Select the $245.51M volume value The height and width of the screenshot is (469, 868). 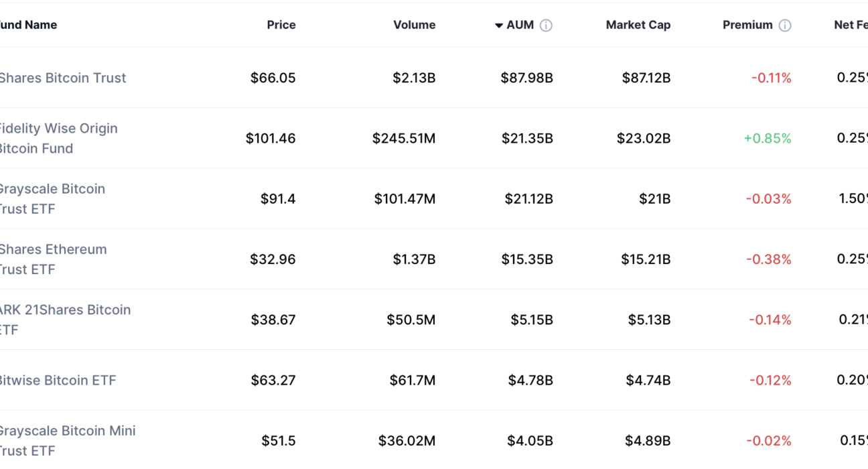coord(405,138)
